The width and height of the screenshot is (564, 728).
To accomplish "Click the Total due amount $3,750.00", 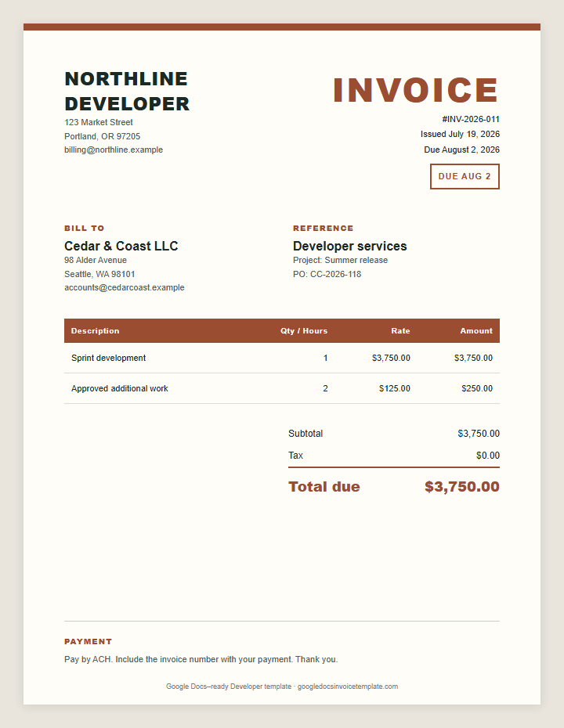I will 462,487.
